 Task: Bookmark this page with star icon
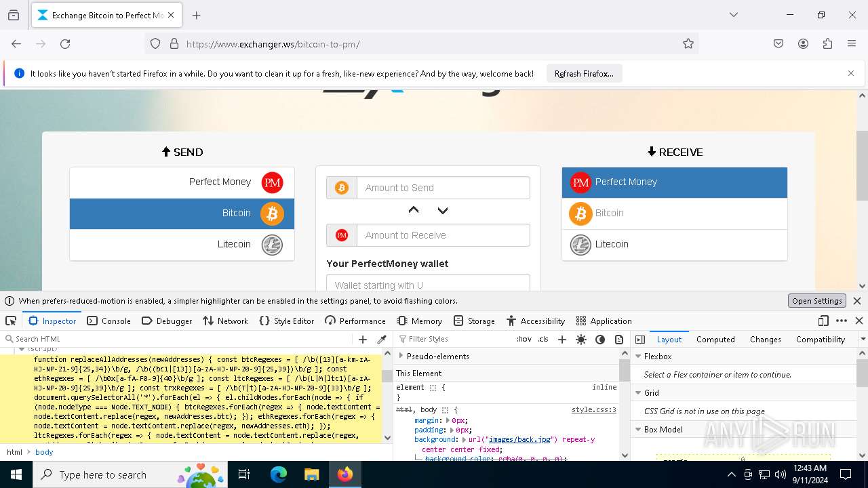pyautogui.click(x=688, y=43)
